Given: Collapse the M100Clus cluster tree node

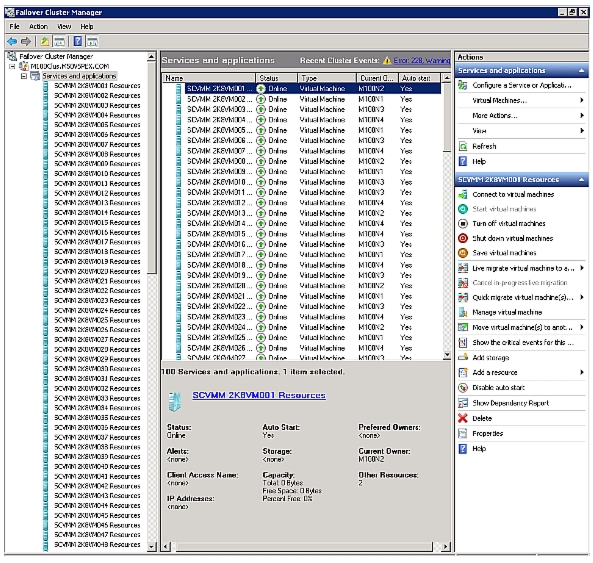Looking at the screenshot, I should coord(12,66).
